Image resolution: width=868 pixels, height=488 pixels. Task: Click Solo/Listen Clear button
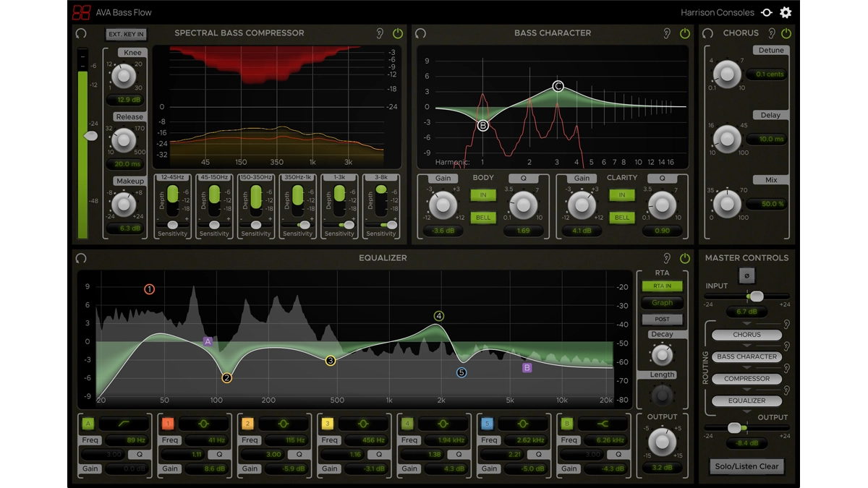pyautogui.click(x=746, y=466)
